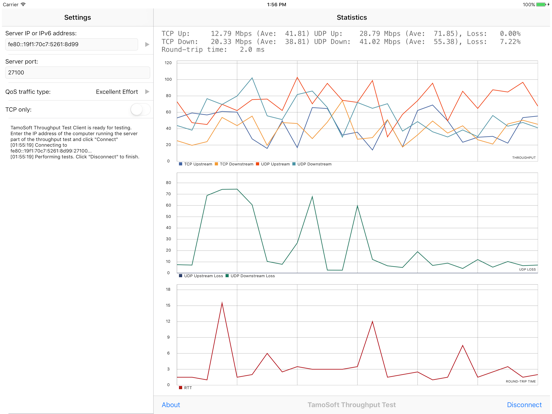
Task: Tap the connection log text area
Action: point(75,142)
